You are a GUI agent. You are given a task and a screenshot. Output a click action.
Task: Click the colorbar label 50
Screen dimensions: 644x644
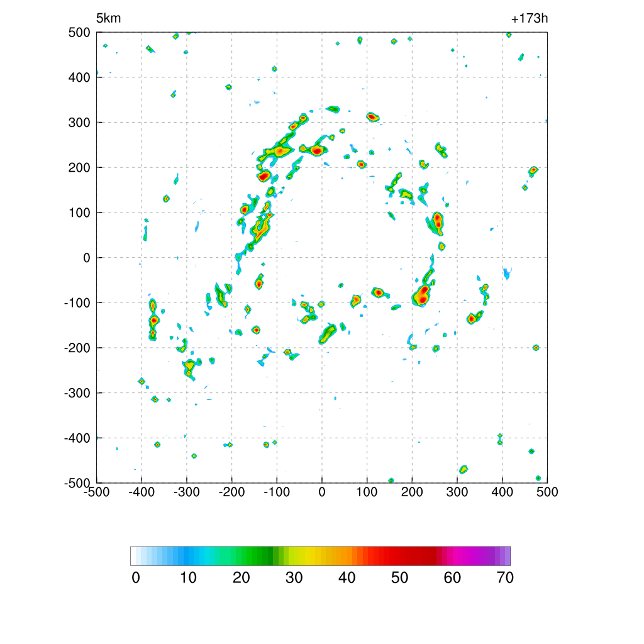click(399, 578)
